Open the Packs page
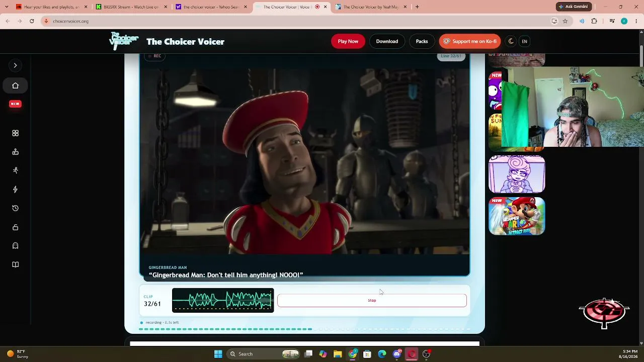The width and height of the screenshot is (644, 362). (422, 41)
